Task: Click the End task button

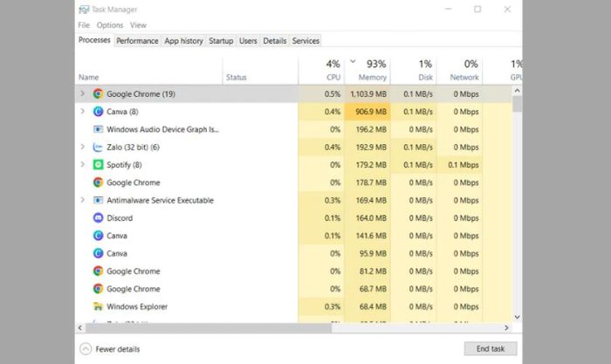Action: tap(491, 349)
